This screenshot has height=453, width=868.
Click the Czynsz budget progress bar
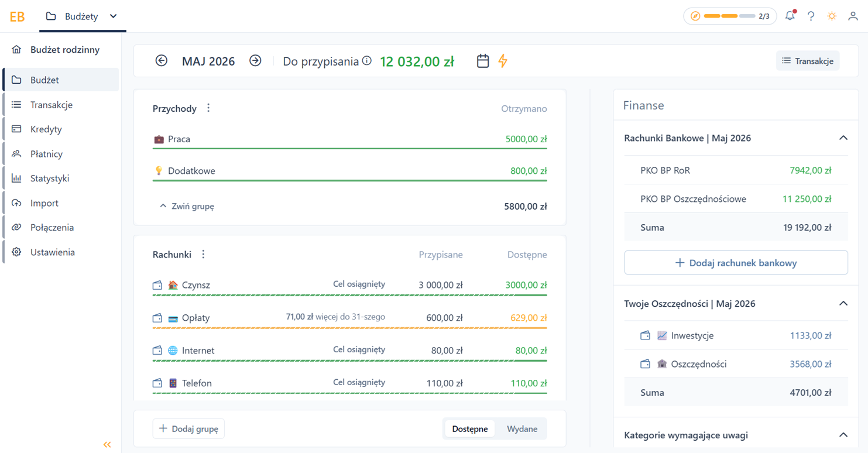[x=350, y=296]
